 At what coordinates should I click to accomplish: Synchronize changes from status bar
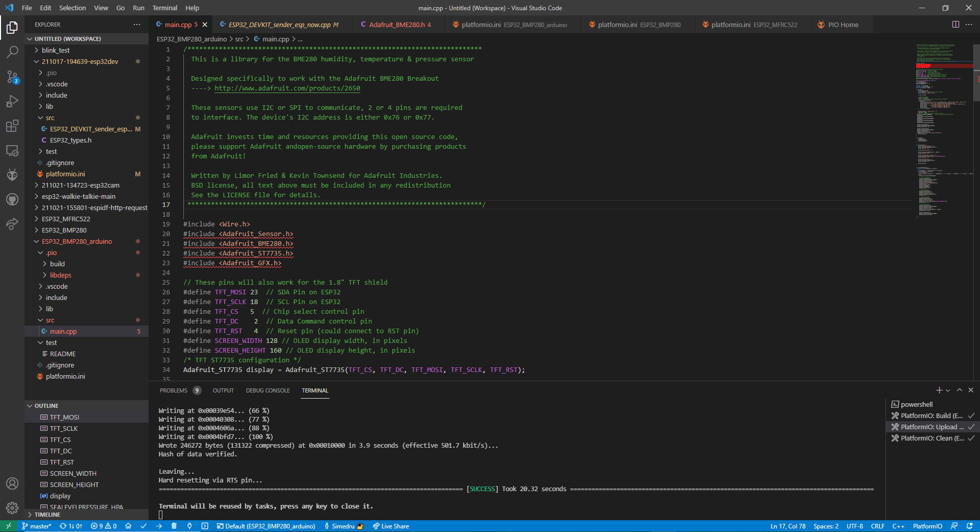click(x=71, y=526)
